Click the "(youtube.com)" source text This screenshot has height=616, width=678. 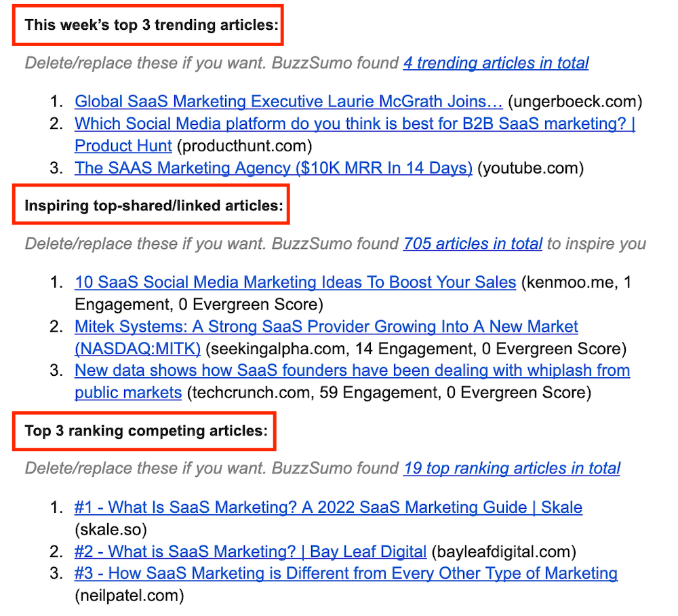point(530,168)
